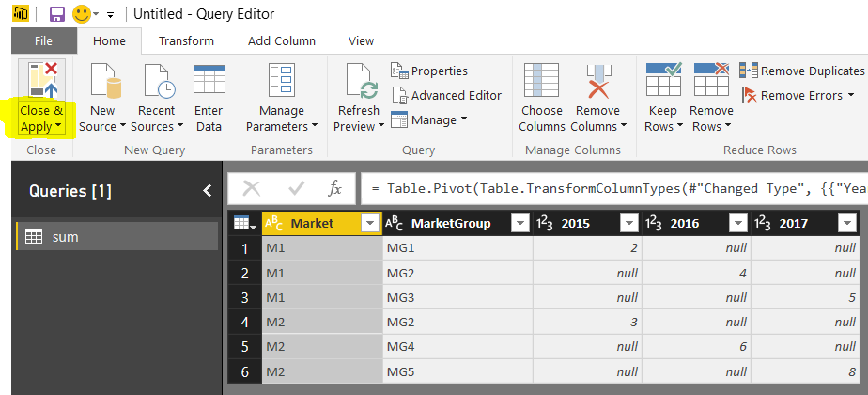Image resolution: width=868 pixels, height=395 pixels.
Task: Click the Remove Rows icon
Action: (x=712, y=79)
